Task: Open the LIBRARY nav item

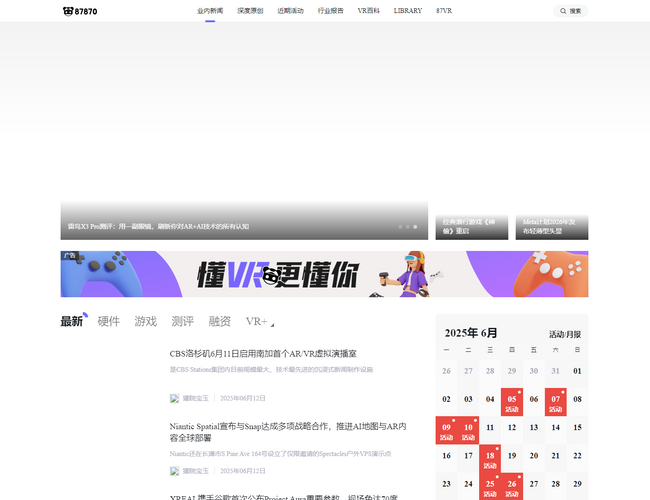Action: coord(408,11)
